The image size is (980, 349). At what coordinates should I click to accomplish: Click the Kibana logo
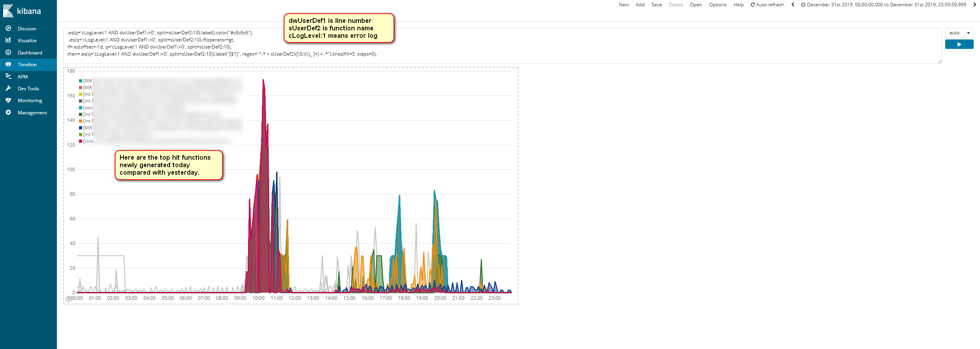pyautogui.click(x=22, y=11)
